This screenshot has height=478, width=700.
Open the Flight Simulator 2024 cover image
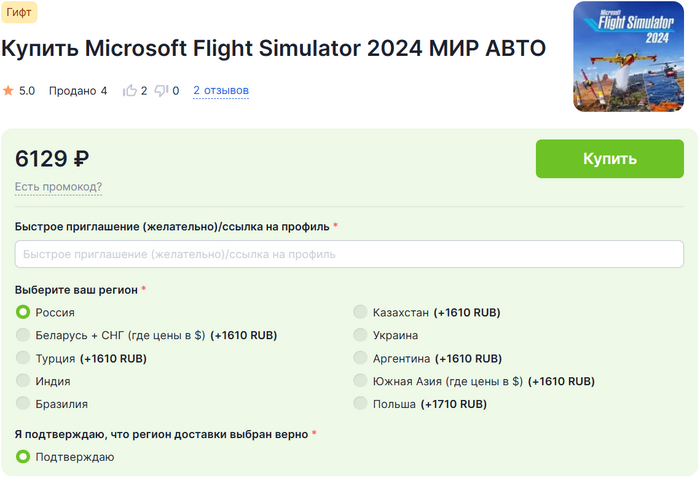pyautogui.click(x=634, y=57)
